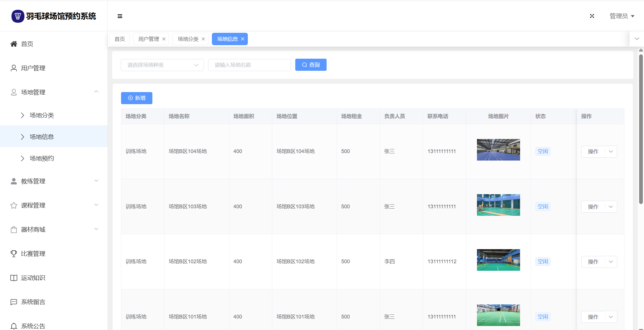The height and width of the screenshot is (330, 644).
Task: Open 首页 via the home icon in the sidebar
Action: 14,44
